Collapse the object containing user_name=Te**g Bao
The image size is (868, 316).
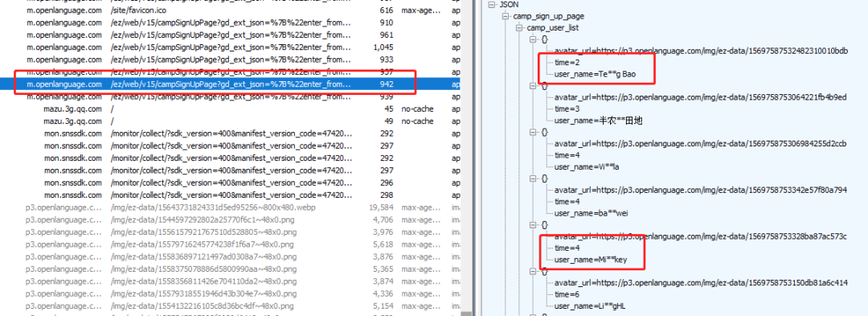pos(533,39)
